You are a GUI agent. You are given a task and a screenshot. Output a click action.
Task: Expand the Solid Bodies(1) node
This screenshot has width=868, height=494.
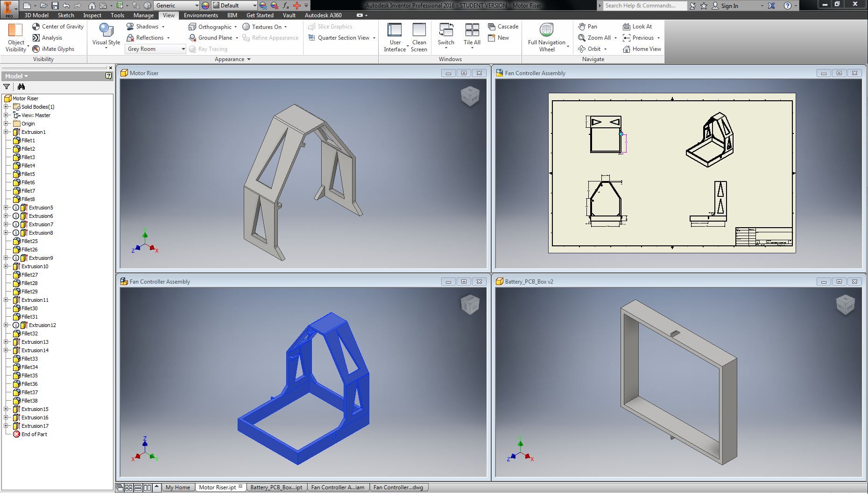6,107
